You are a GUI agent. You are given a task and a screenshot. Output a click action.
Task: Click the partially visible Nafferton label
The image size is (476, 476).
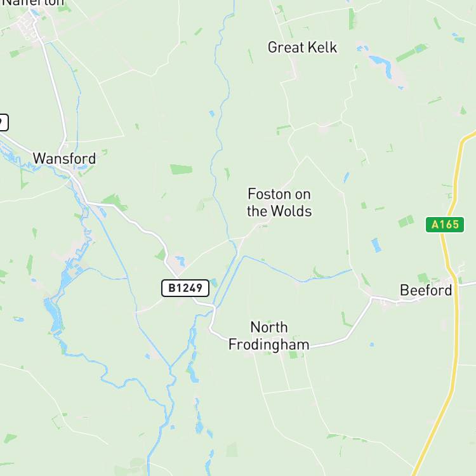[x=33, y=3]
